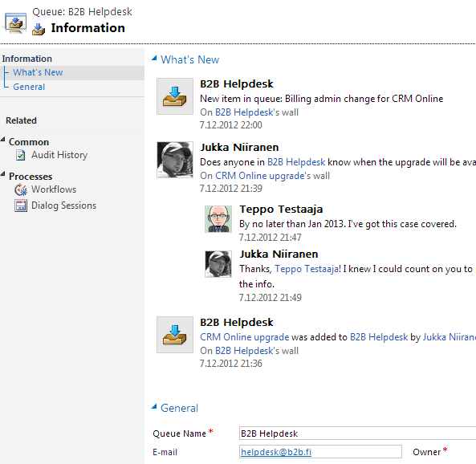Collapse the Processes group
Image resolution: width=476 pixels, height=464 pixels.
click(3, 174)
